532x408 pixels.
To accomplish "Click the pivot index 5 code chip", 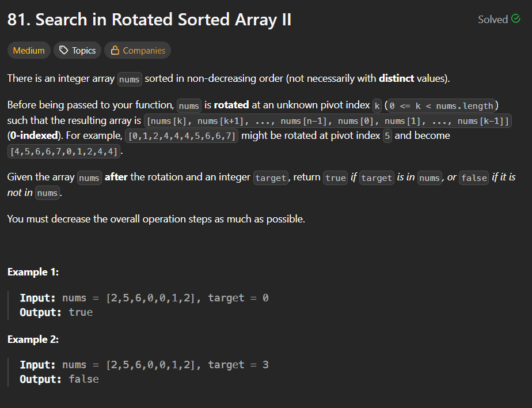I will pos(387,136).
